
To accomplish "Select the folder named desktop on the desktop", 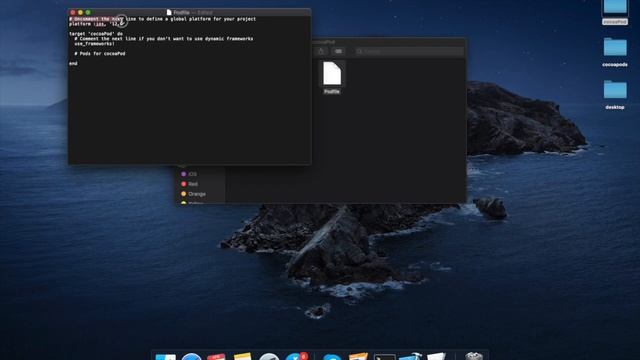I will (x=615, y=95).
